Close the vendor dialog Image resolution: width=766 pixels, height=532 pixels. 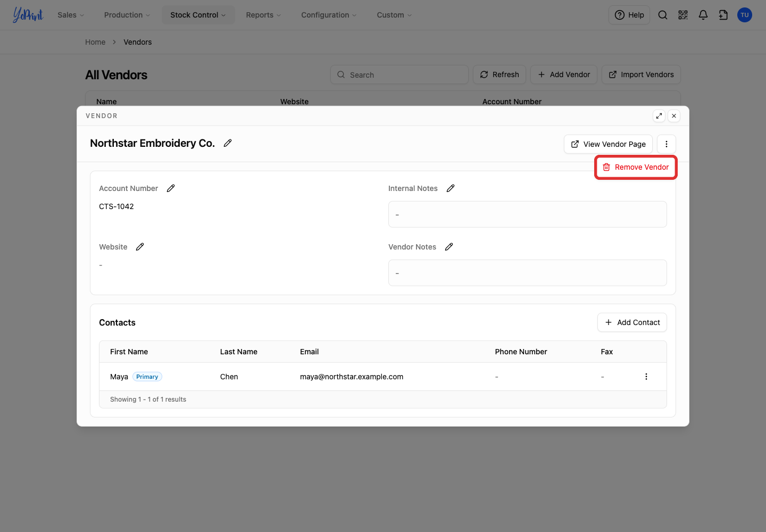point(674,116)
